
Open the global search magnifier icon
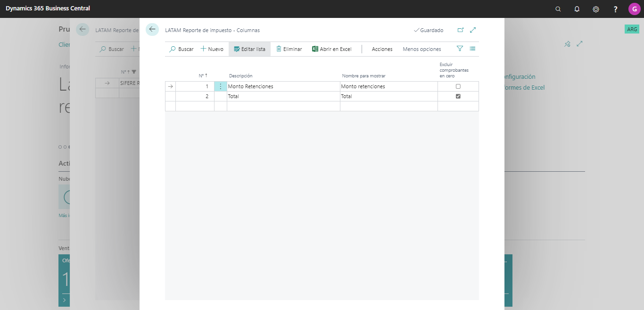558,9
